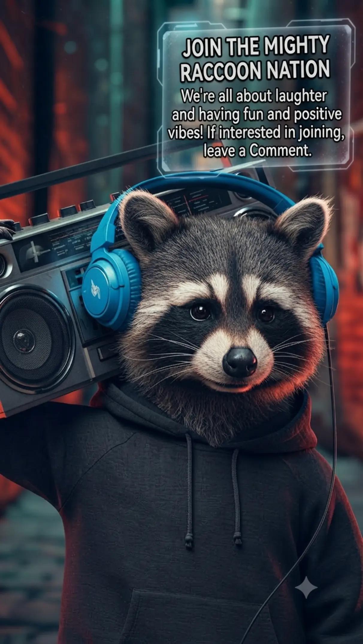Screen dimensions: 363x644
Task: Tap the 'leave a Comment.' text
Action: [x=258, y=151]
